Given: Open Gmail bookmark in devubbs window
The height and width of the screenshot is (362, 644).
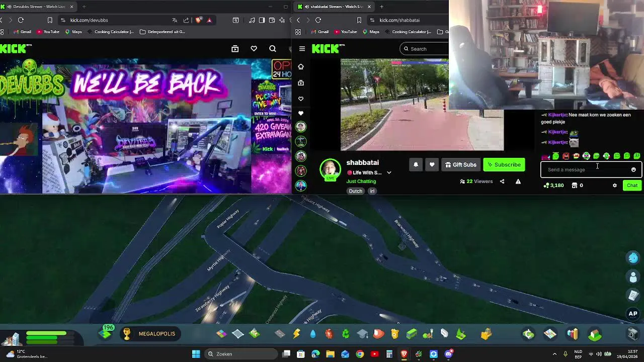Looking at the screenshot, I should (x=22, y=32).
